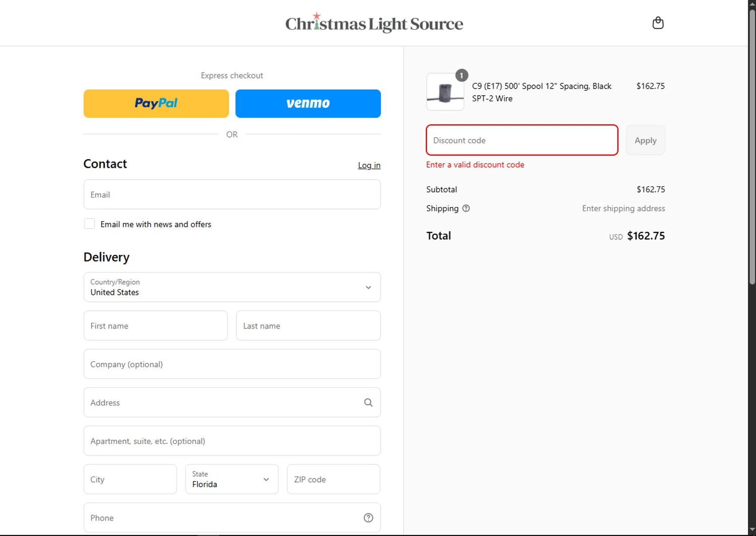Click the Express checkout label
Image resolution: width=756 pixels, height=536 pixels.
(x=232, y=76)
